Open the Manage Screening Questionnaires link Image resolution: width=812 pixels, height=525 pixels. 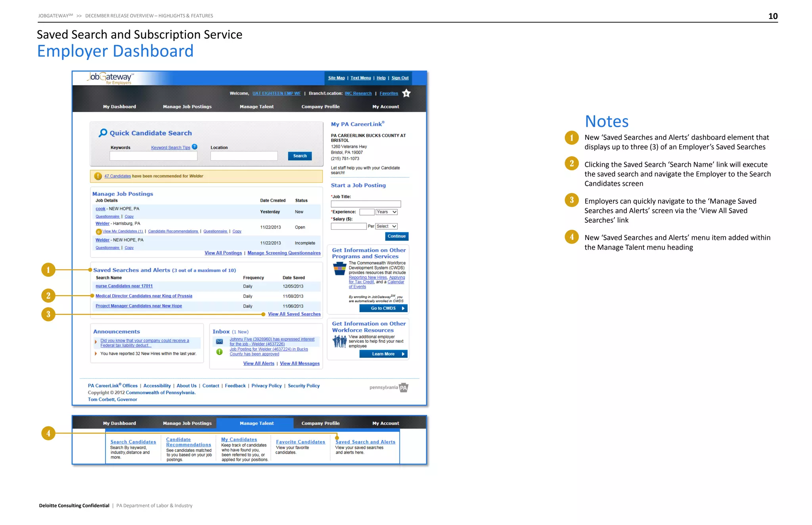tap(284, 253)
